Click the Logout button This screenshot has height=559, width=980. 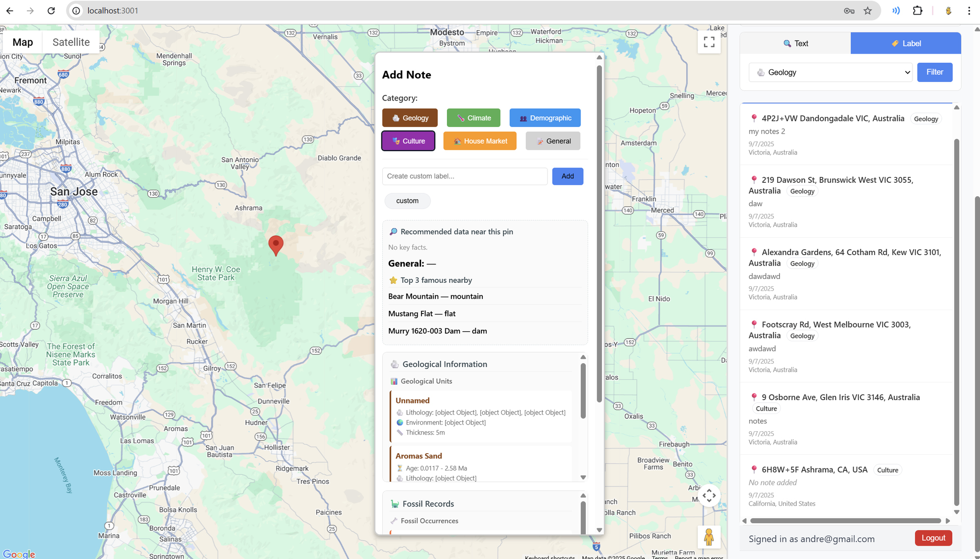tap(933, 537)
